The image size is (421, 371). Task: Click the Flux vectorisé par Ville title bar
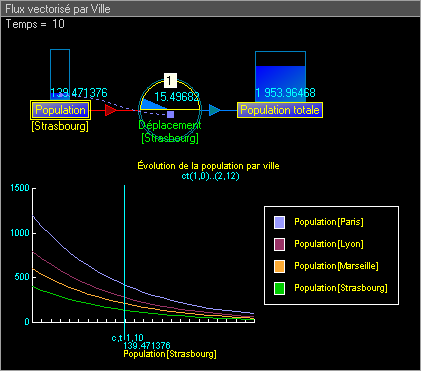click(210, 9)
